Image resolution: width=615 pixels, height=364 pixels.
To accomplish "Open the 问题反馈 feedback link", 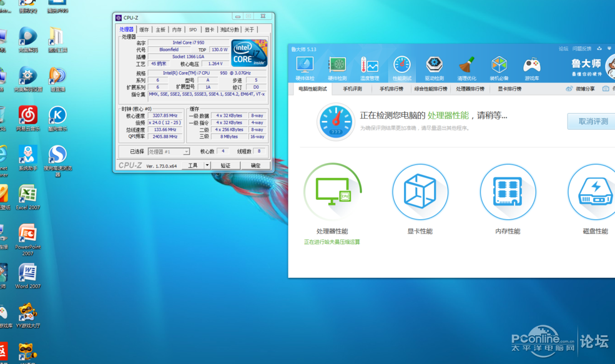I will [x=582, y=49].
